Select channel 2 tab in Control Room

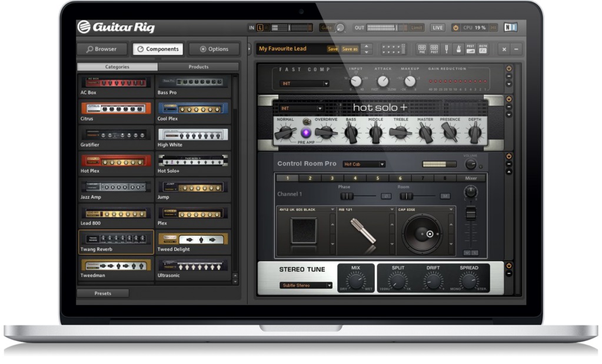[310, 178]
